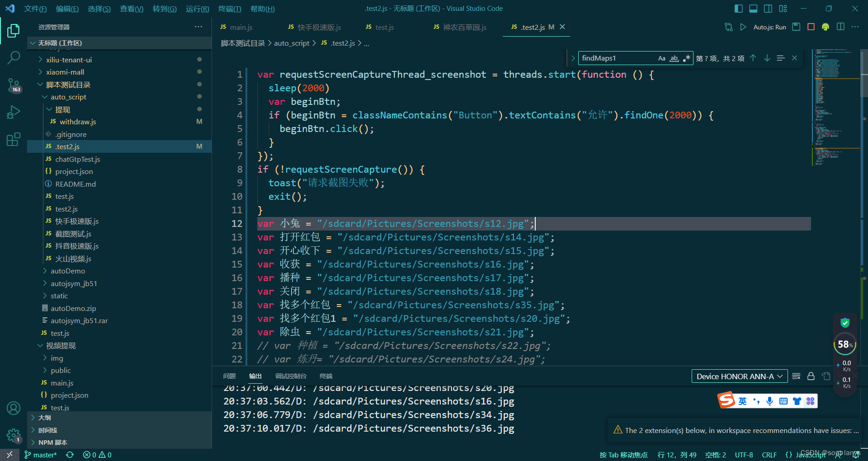Toggle Primary Side Bar visibility

[739, 9]
